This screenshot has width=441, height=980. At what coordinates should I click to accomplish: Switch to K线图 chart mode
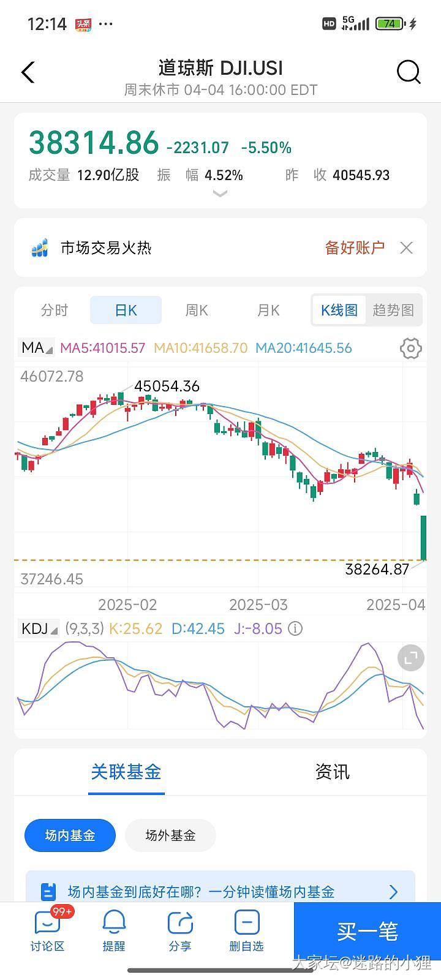pyautogui.click(x=339, y=311)
